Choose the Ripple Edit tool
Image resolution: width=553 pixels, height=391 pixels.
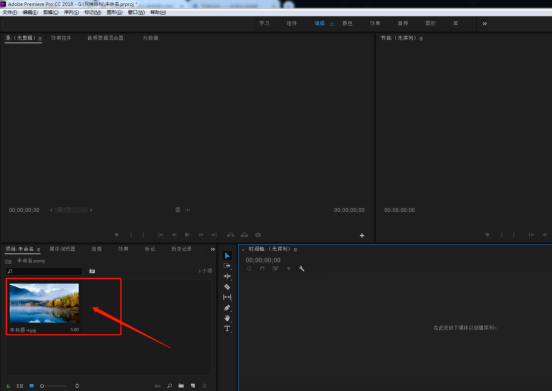tap(227, 276)
